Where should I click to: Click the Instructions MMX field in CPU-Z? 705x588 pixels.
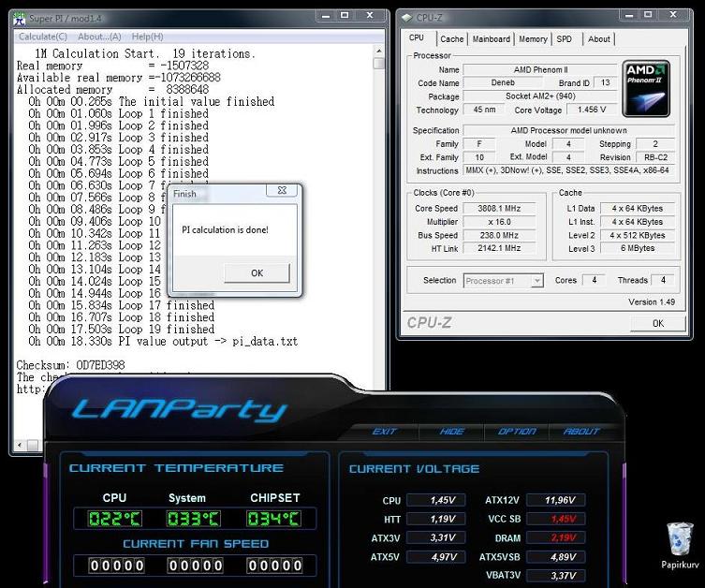click(x=568, y=170)
